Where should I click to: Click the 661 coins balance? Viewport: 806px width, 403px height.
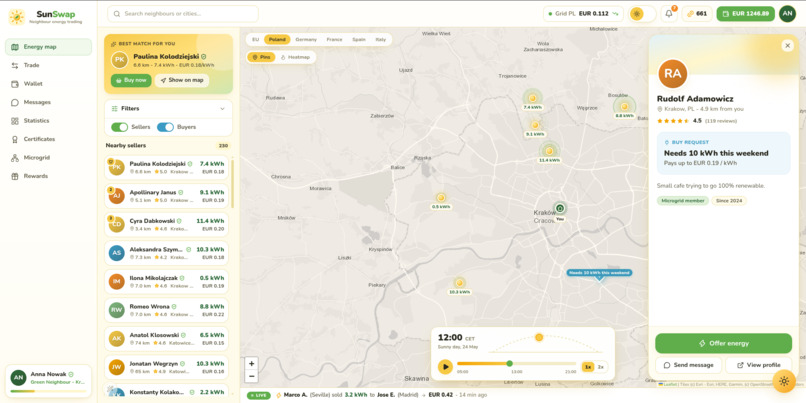click(x=697, y=14)
